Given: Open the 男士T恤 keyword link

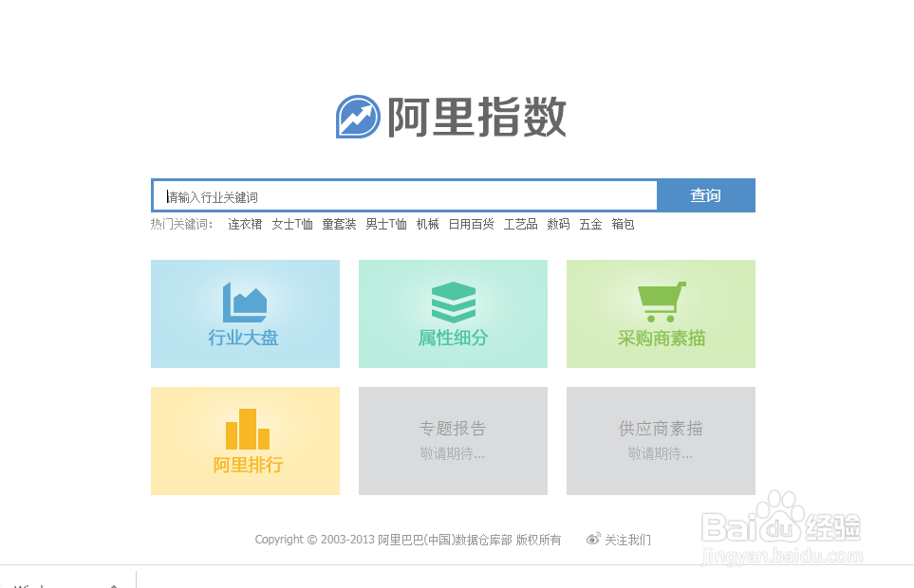Looking at the screenshot, I should point(385,224).
